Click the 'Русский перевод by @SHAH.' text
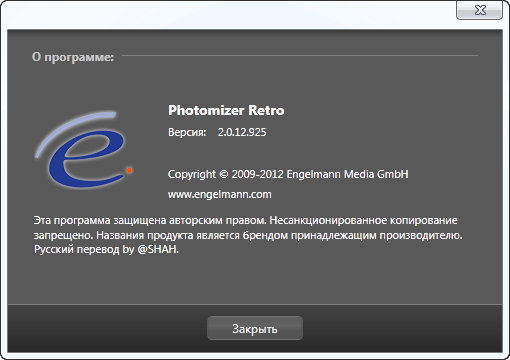Screen dimensions: 510x360 [106, 250]
